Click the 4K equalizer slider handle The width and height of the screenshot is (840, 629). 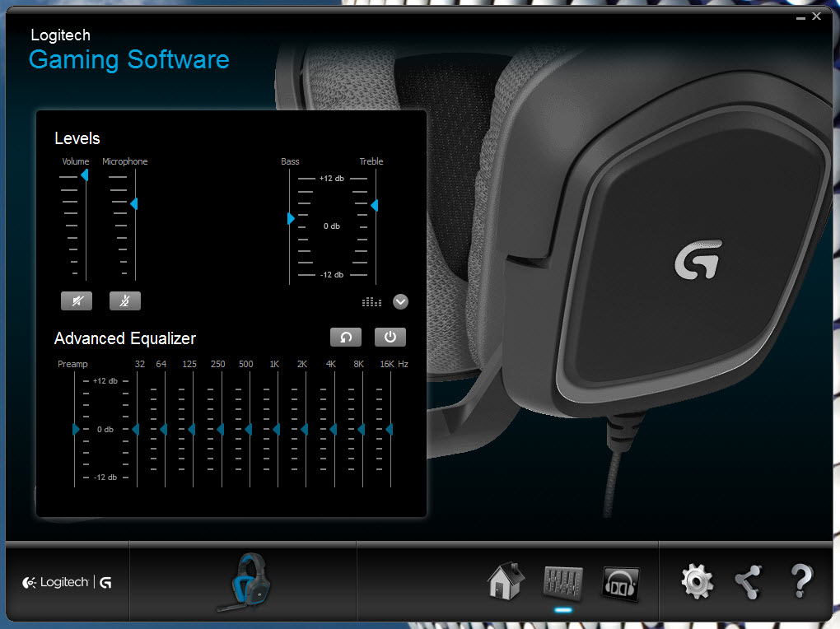tap(334, 429)
